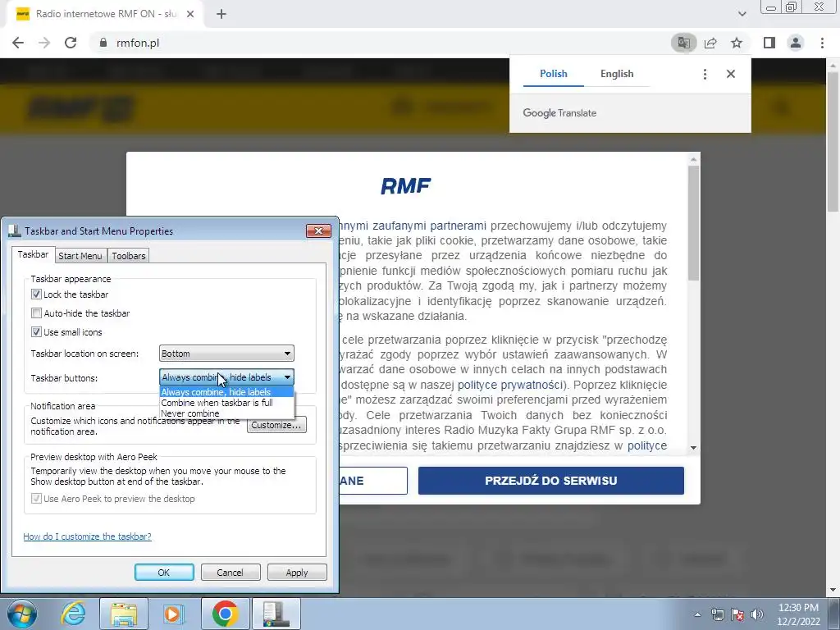Choose Combine when taskbar is full

[x=226, y=403]
